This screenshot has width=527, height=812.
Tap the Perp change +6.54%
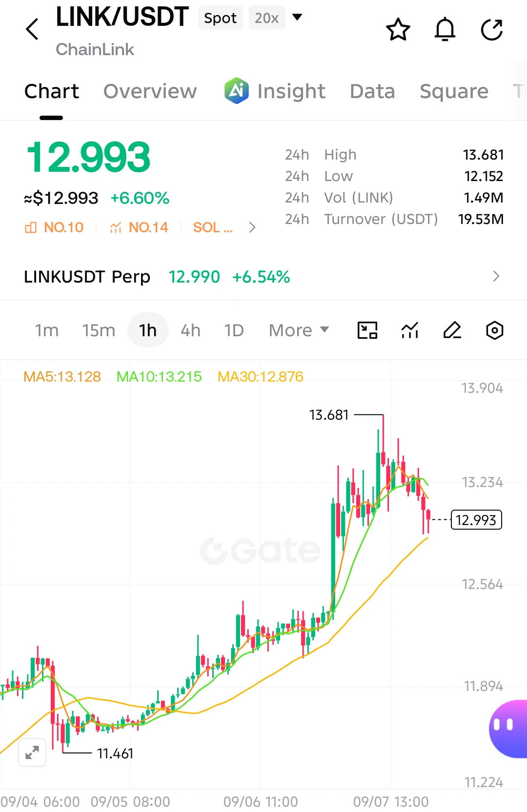click(261, 277)
